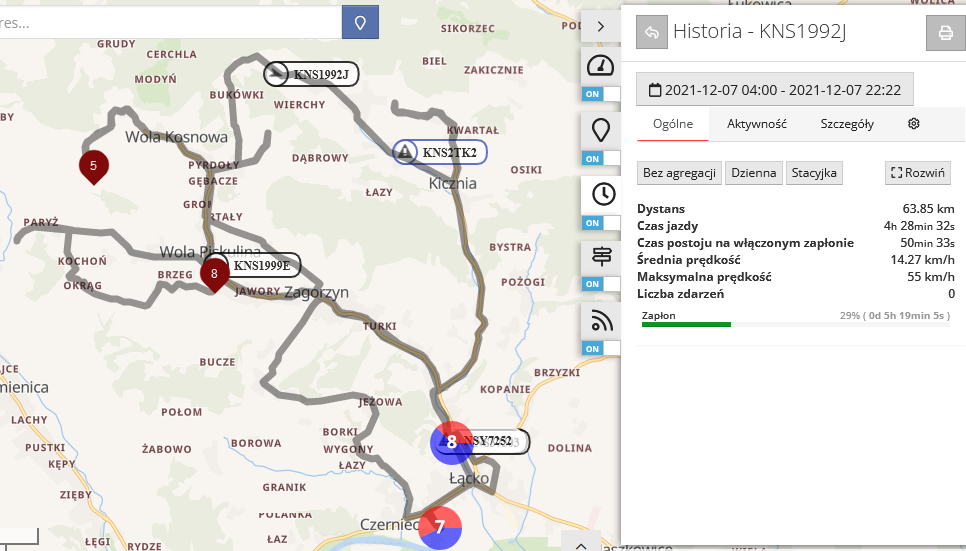Open the signpost routes sidebar icon
966x551 pixels.
(600, 257)
